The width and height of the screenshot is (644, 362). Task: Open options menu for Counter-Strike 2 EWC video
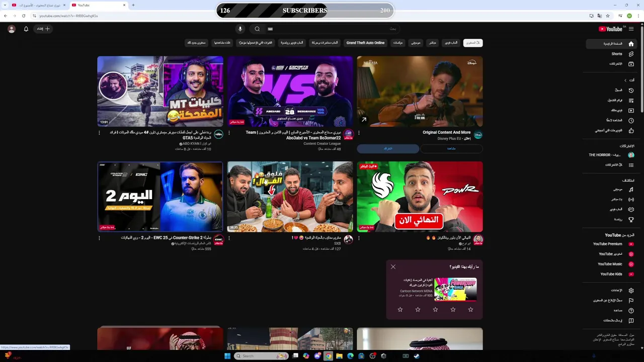[x=99, y=238]
